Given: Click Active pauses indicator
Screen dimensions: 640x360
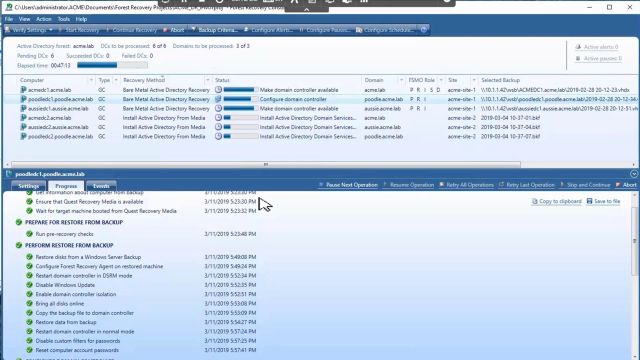Looking at the screenshot, I should (x=598, y=59).
